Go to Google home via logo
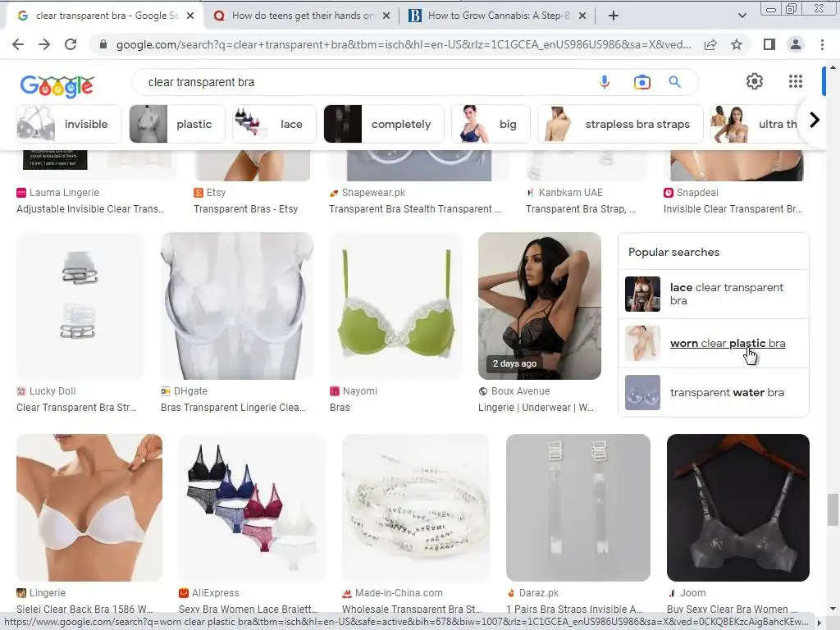Viewport: 840px width, 630px height. tap(57, 85)
